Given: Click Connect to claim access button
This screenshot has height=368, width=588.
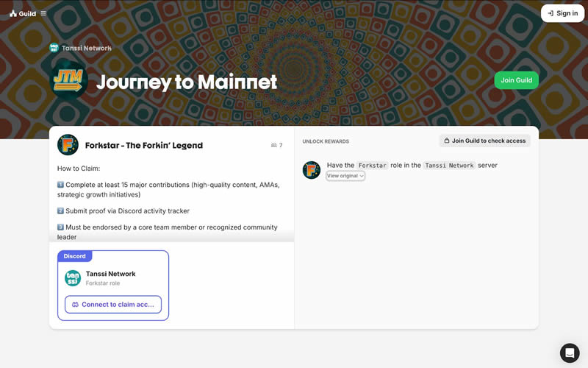Looking at the screenshot, I should coord(113,305).
